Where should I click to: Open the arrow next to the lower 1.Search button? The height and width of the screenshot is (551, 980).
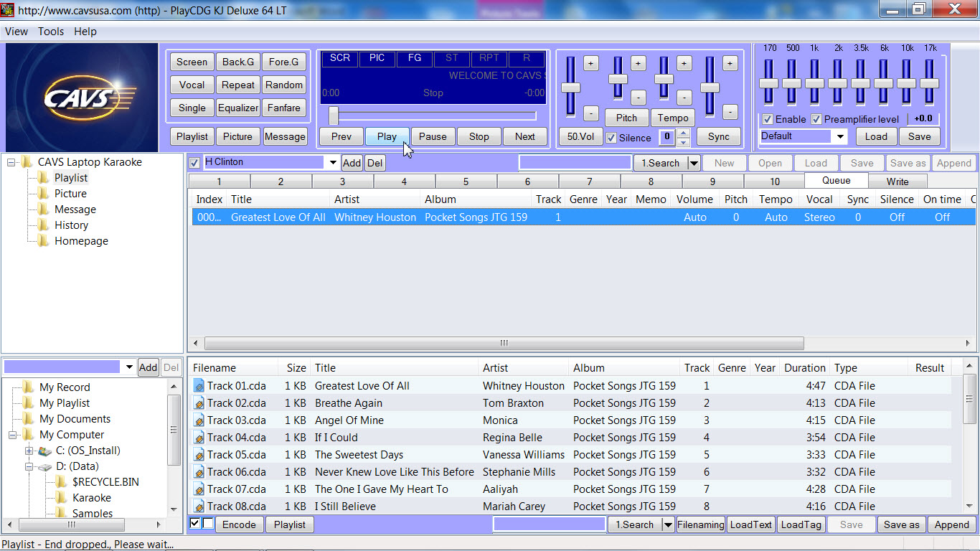[x=668, y=525]
